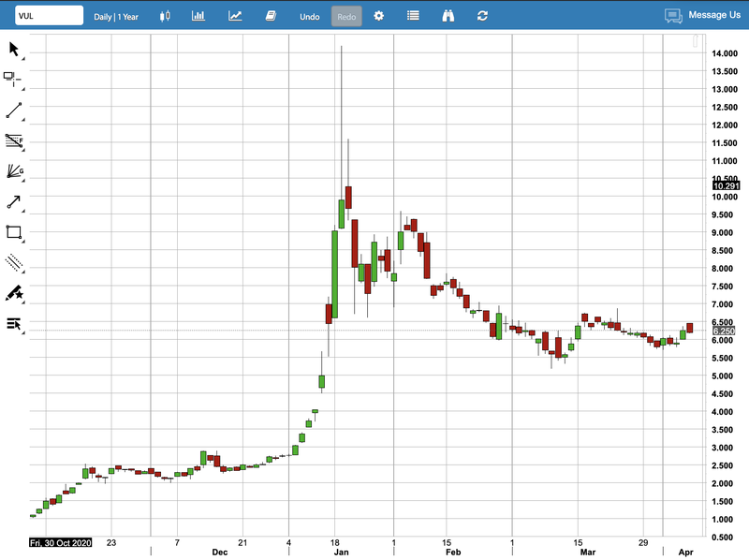The height and width of the screenshot is (560, 749).
Task: Open bar chart indicators icon
Action: click(198, 16)
